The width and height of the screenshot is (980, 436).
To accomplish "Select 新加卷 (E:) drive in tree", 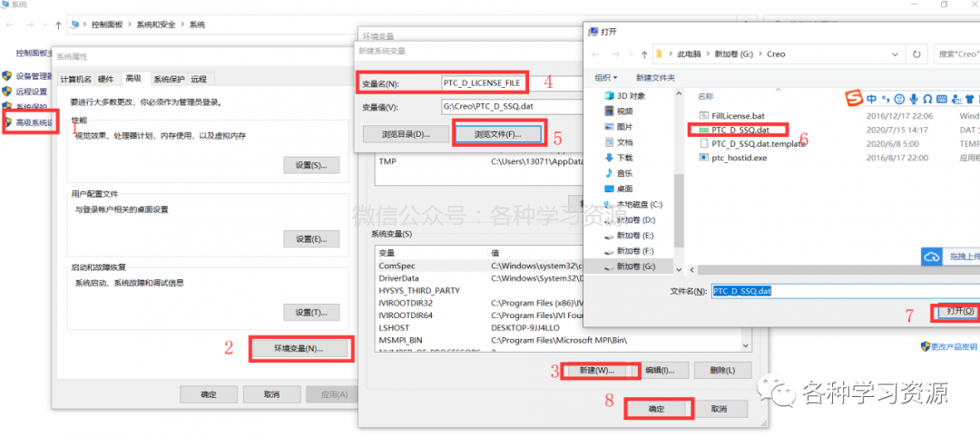I will pyautogui.click(x=628, y=236).
